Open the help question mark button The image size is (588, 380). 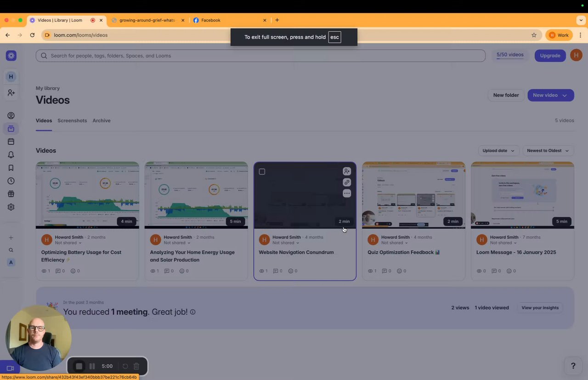tap(573, 366)
